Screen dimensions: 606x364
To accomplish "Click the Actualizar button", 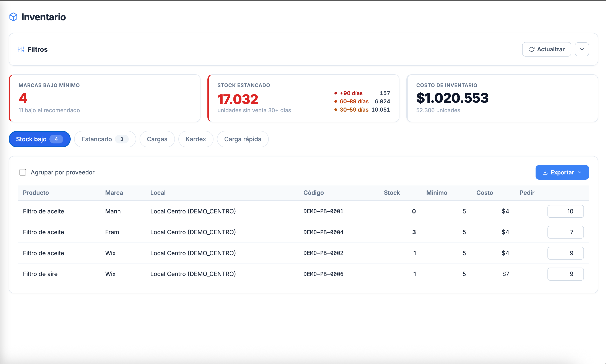I will [546, 49].
